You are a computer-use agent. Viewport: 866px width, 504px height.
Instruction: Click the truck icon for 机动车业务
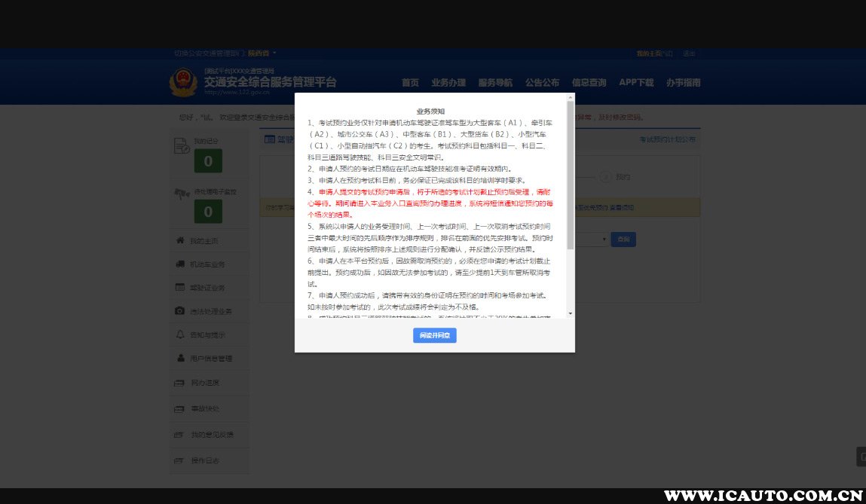click(x=179, y=264)
